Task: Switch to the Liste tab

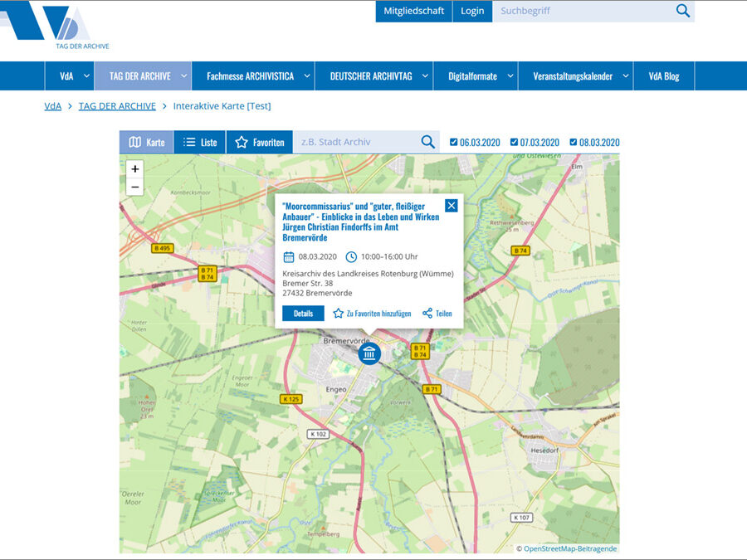Action: click(200, 142)
